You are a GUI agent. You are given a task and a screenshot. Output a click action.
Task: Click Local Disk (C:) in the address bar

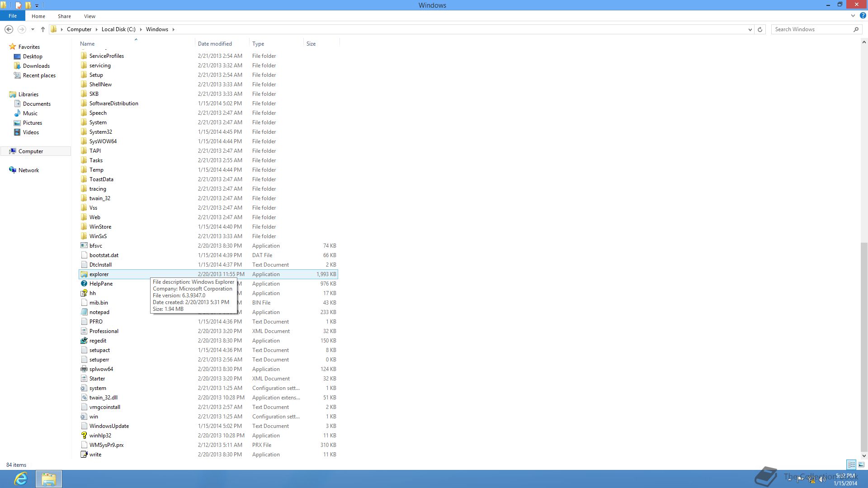point(118,29)
